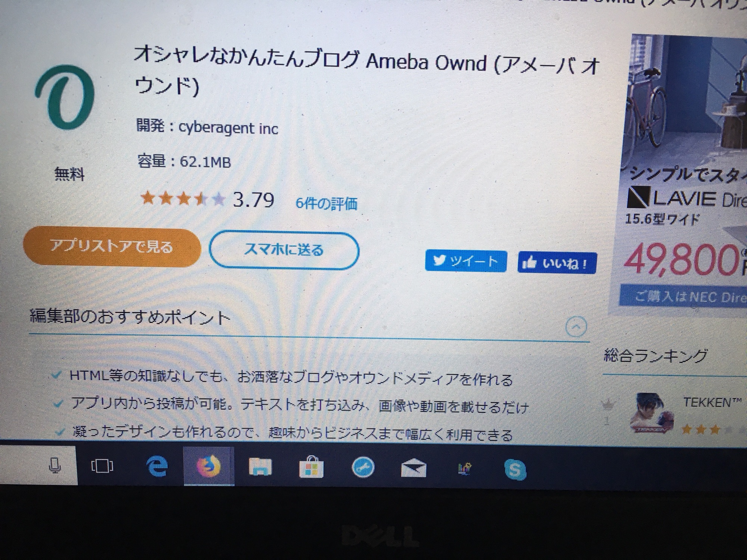
Task: Open the 6件の評価 reviews link
Action: (x=326, y=203)
